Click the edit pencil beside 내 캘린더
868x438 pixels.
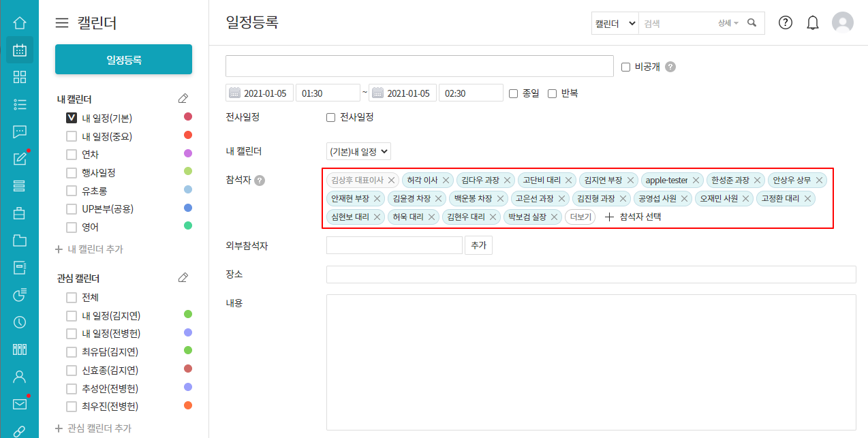tap(183, 99)
